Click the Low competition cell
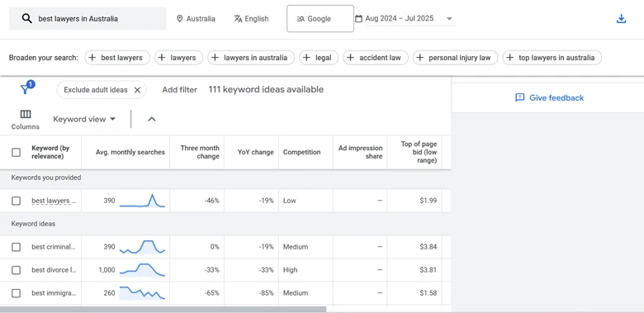Image resolution: width=644 pixels, height=313 pixels. pyautogui.click(x=289, y=201)
